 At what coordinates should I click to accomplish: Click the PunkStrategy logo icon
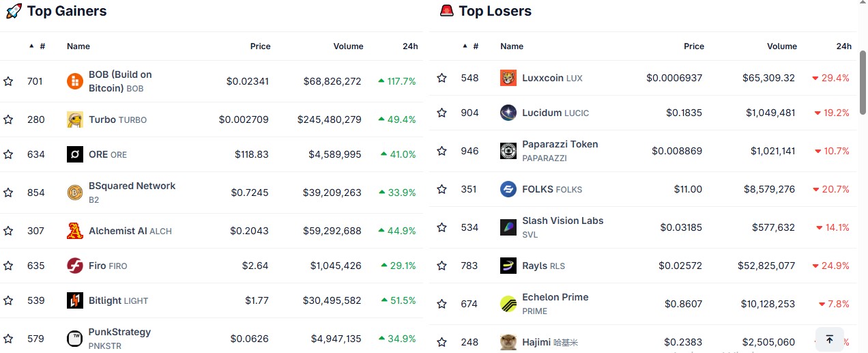click(x=75, y=339)
